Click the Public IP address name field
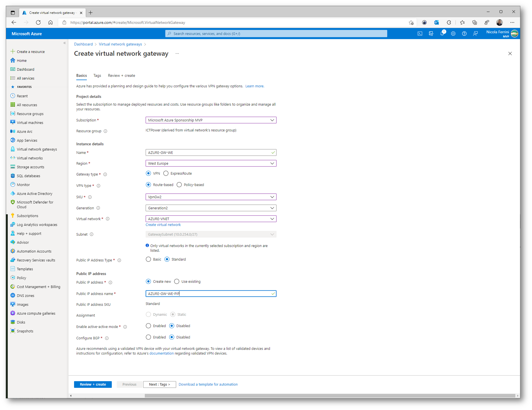This screenshot has width=532, height=410. click(211, 293)
